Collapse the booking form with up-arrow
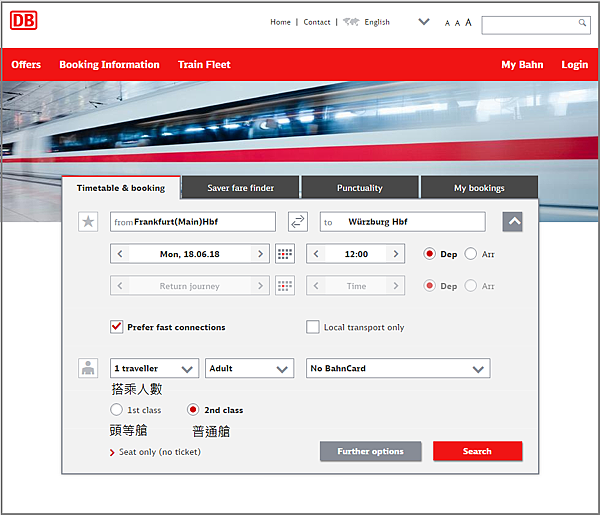 pos(512,222)
